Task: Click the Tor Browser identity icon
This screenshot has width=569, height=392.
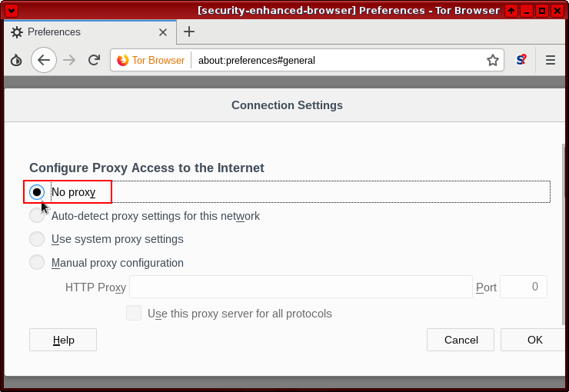Action: point(123,60)
